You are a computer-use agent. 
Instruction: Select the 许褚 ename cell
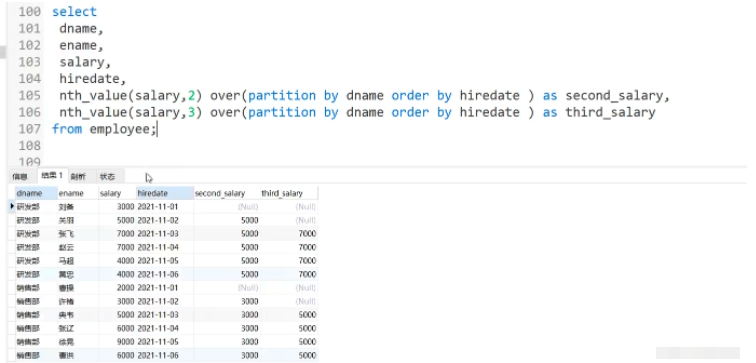coord(78,301)
